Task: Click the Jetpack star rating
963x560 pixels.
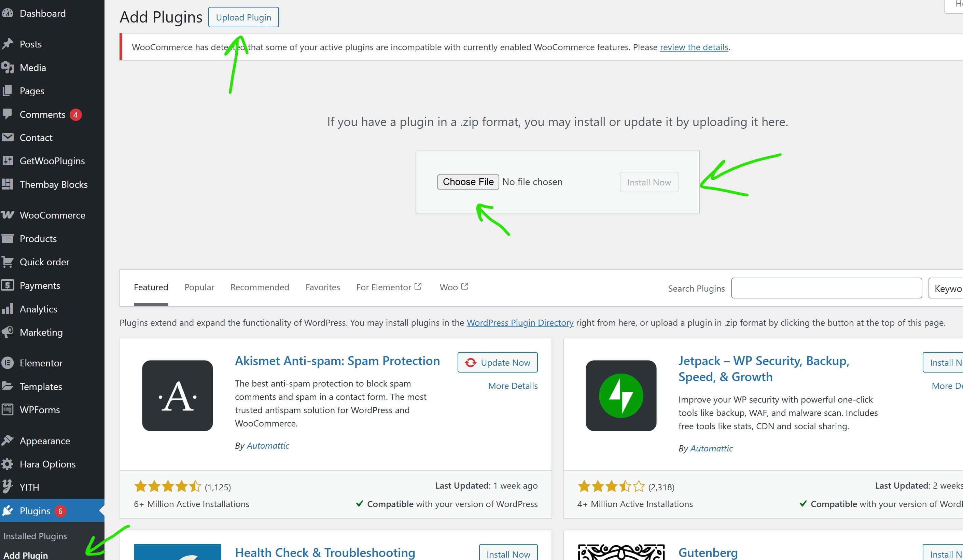Action: 611,486
